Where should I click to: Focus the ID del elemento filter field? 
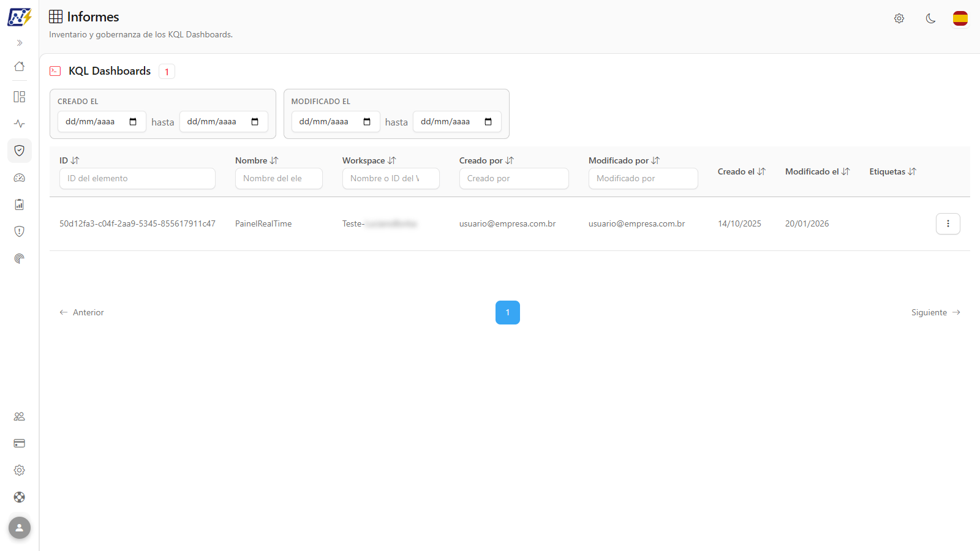[x=137, y=179]
